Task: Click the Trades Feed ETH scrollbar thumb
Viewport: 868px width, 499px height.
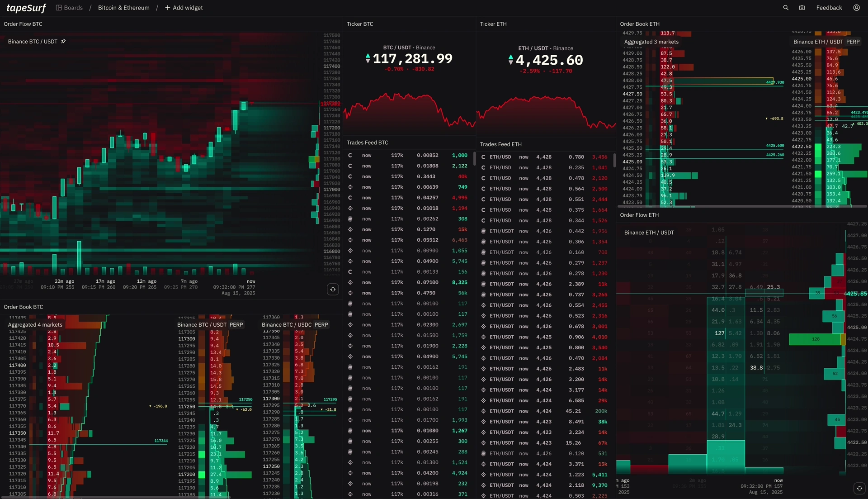Action: (614, 160)
